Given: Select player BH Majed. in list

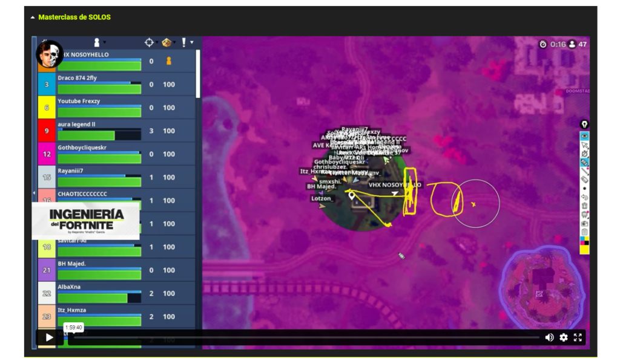Looking at the screenshot, I should (117, 270).
